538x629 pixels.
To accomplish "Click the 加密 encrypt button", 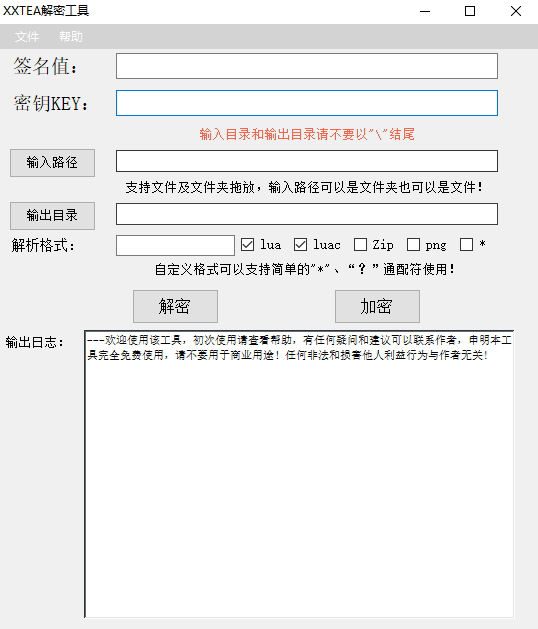I will [378, 306].
